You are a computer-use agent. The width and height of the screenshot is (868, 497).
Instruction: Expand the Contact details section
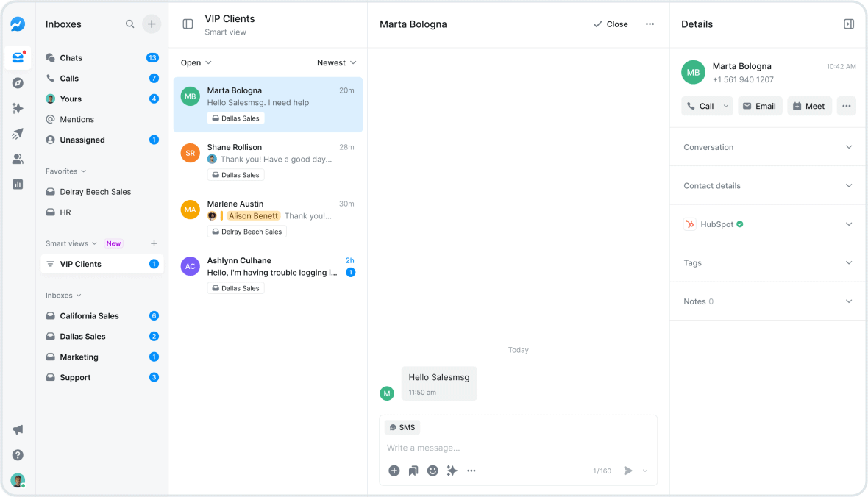pos(766,185)
